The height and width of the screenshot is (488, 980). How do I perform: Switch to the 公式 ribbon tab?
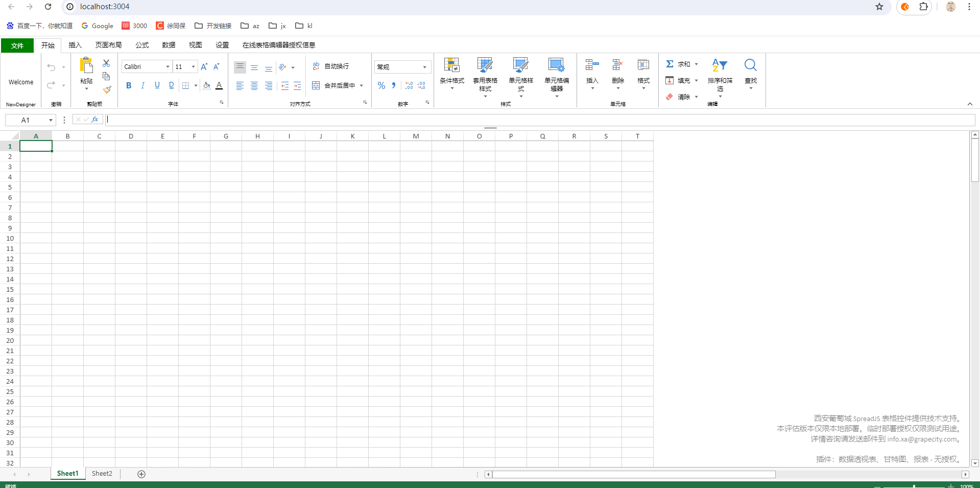(x=142, y=45)
